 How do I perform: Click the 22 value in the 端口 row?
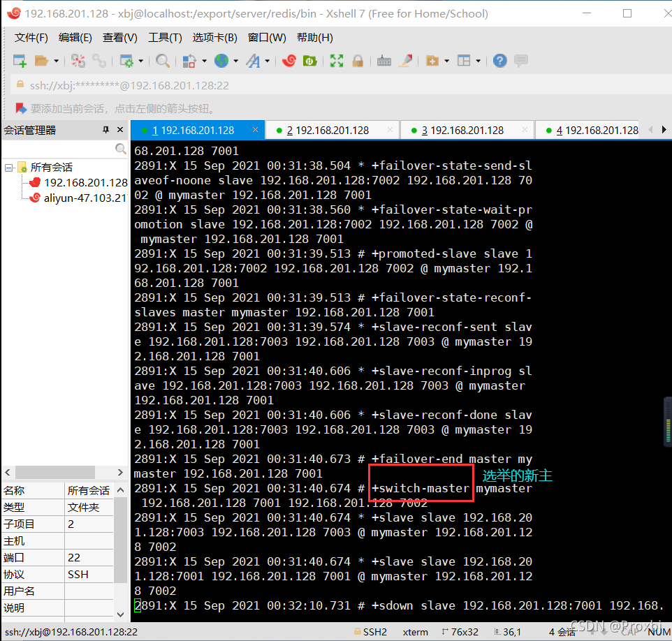pos(74,557)
